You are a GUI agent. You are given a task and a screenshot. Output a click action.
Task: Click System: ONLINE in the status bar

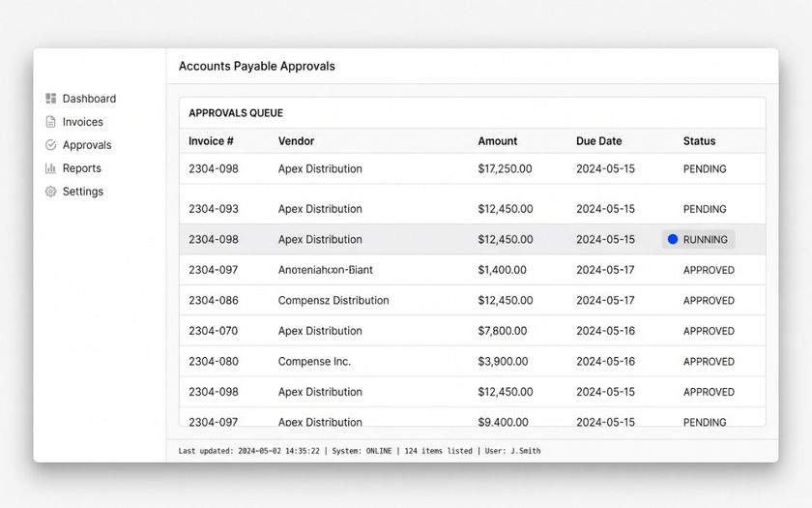[362, 451]
